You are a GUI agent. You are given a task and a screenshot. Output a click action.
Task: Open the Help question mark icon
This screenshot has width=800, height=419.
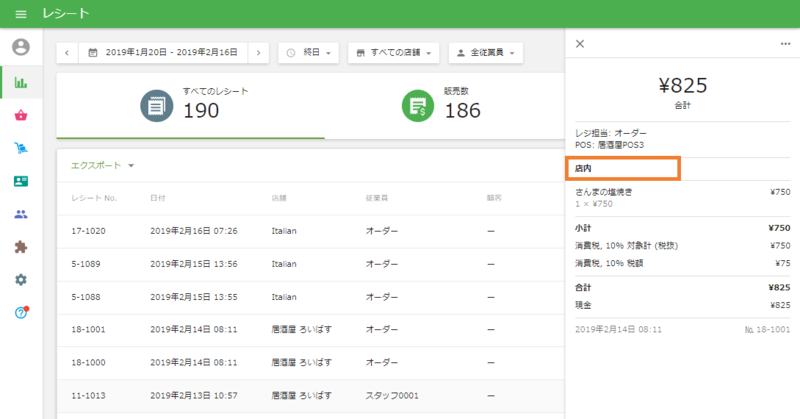pos(21,313)
